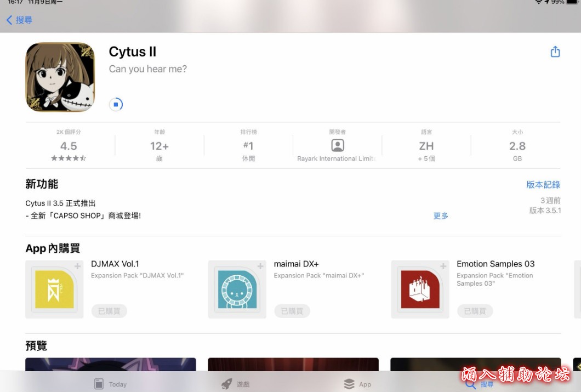Tap the share icon for Cytus II

click(555, 52)
